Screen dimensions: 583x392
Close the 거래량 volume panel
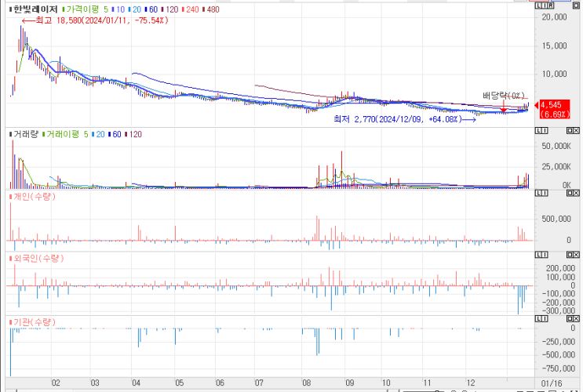(x=576, y=131)
